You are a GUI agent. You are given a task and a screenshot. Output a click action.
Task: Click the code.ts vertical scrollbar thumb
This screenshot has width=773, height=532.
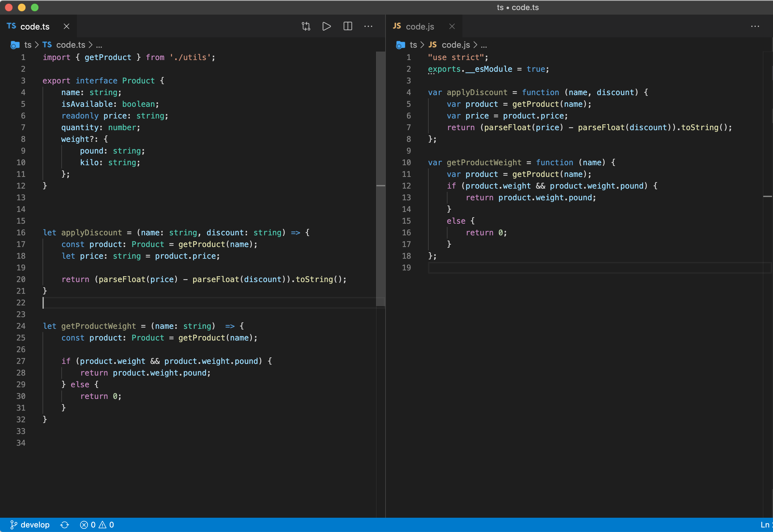pos(381,179)
